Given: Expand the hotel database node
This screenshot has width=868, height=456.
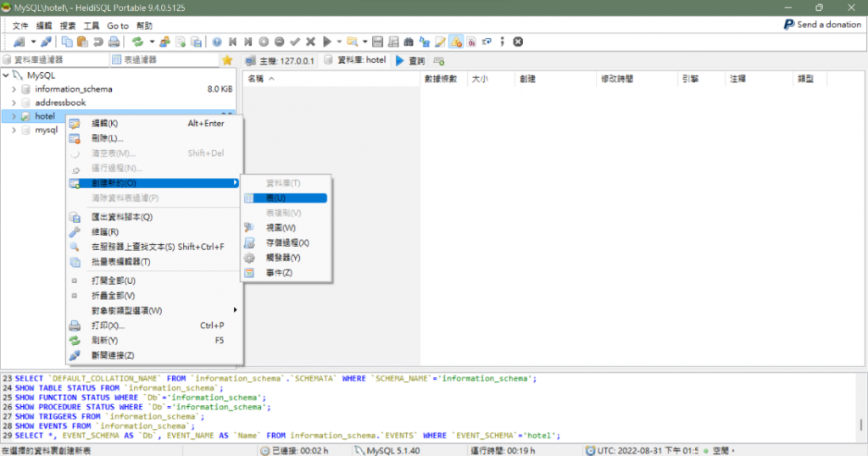Looking at the screenshot, I should [14, 116].
